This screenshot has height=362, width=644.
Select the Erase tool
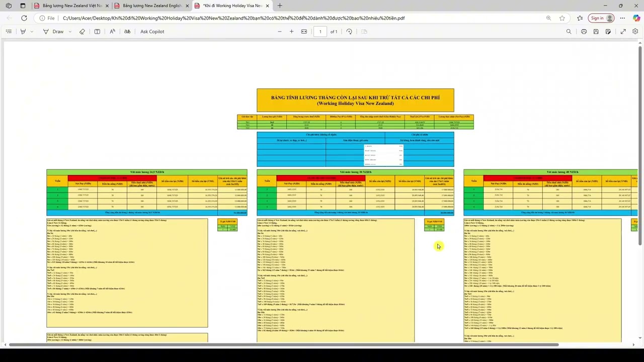[x=83, y=31]
